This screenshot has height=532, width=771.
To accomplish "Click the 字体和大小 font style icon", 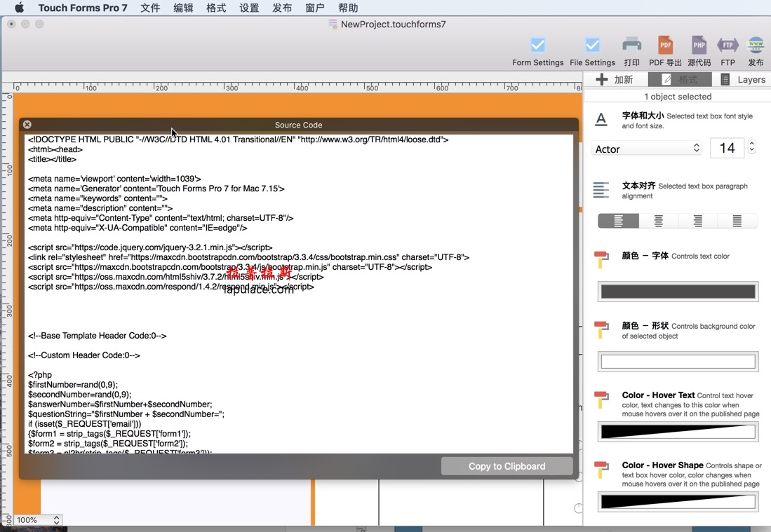I will tap(601, 119).
